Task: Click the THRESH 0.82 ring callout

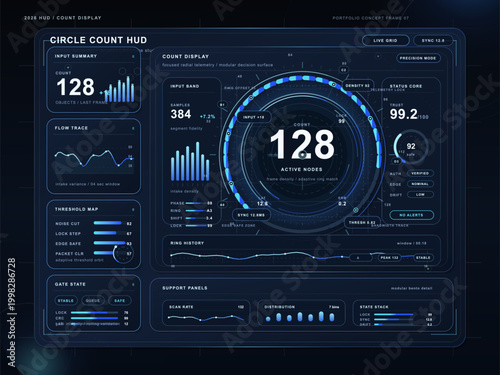Action: click(362, 222)
